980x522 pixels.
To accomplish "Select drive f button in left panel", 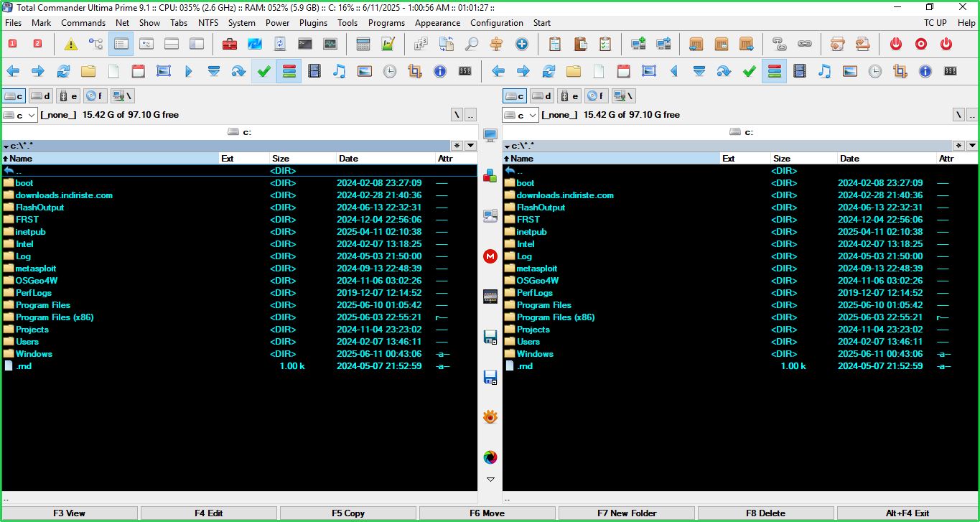I will click(x=94, y=95).
